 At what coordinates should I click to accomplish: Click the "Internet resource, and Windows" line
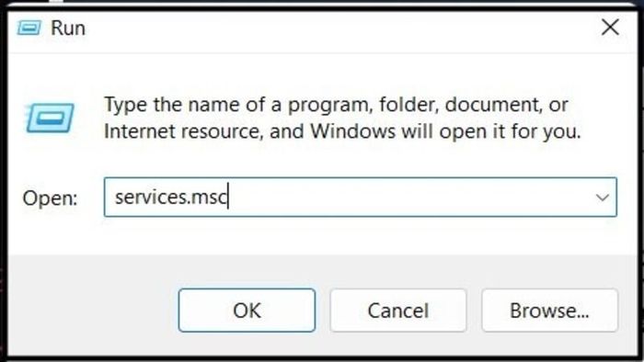(x=342, y=132)
